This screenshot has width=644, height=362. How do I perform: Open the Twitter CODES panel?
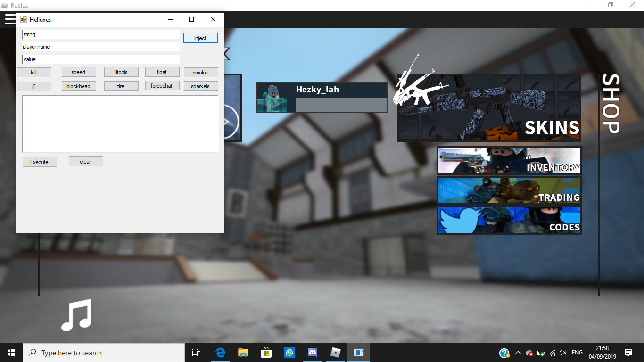coord(509,220)
